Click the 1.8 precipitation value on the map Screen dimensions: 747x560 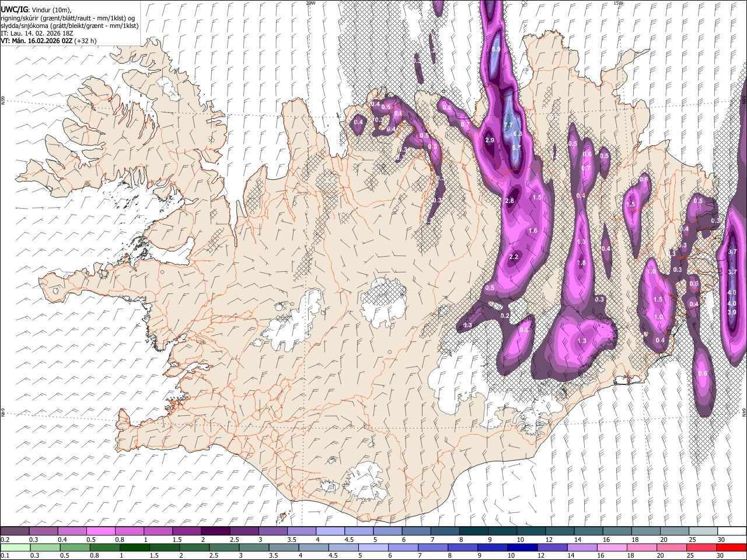point(581,263)
